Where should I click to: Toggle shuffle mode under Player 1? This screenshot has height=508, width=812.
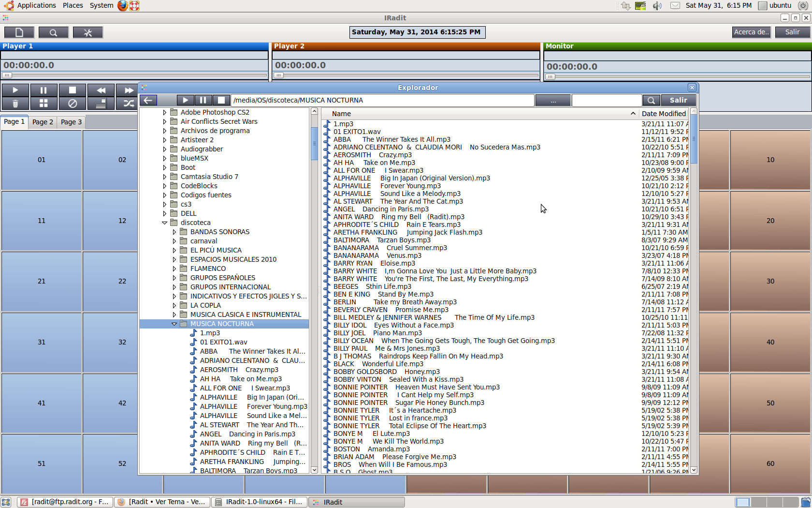[128, 104]
